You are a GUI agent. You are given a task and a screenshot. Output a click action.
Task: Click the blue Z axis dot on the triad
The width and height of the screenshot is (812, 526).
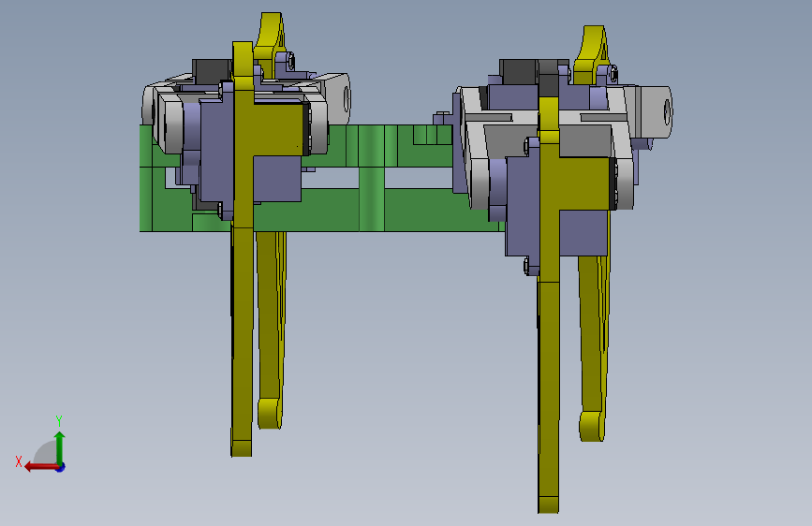pyautogui.click(x=61, y=467)
